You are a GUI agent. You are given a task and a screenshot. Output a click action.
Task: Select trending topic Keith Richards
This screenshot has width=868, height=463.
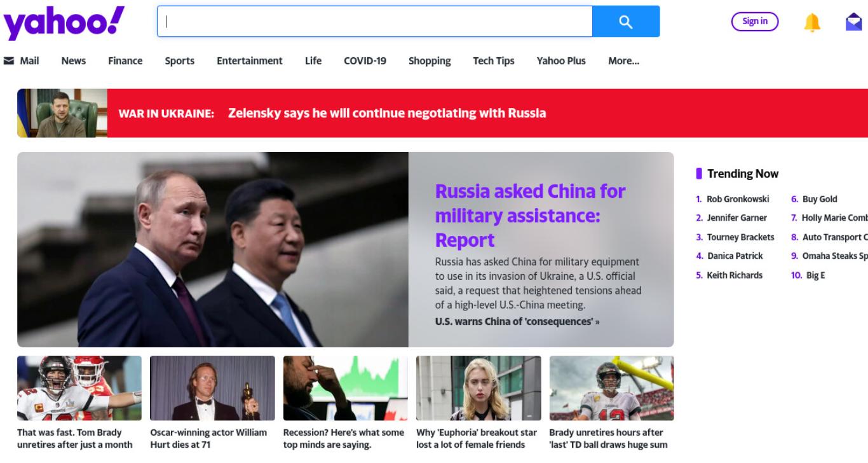[x=735, y=275]
